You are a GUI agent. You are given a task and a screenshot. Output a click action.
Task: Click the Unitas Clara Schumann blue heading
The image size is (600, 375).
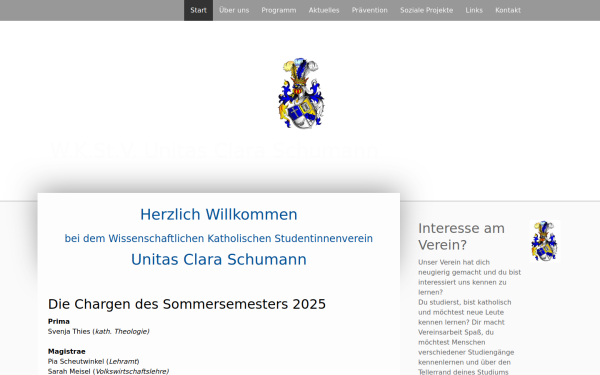pos(218,259)
